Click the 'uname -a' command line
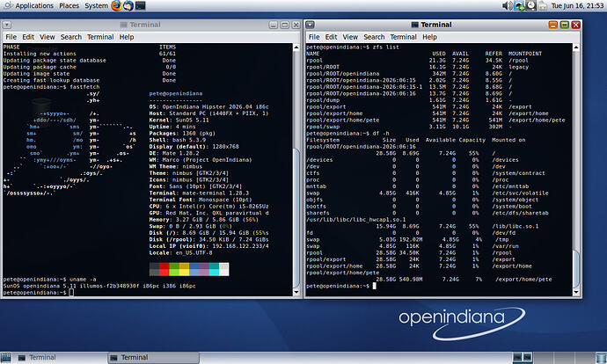Image resolution: width=607 pixels, height=364 pixels. pyautogui.click(x=49, y=280)
